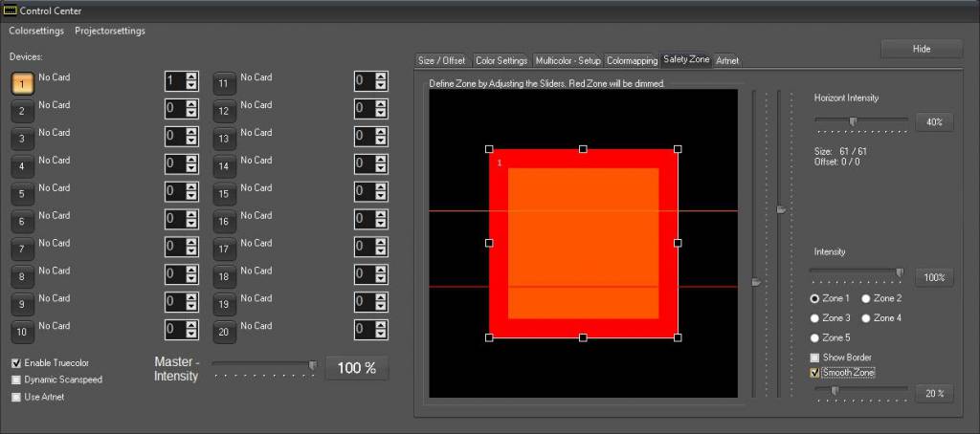The image size is (980, 434).
Task: Increase the device 1 card number spinner
Action: pyautogui.click(x=191, y=77)
